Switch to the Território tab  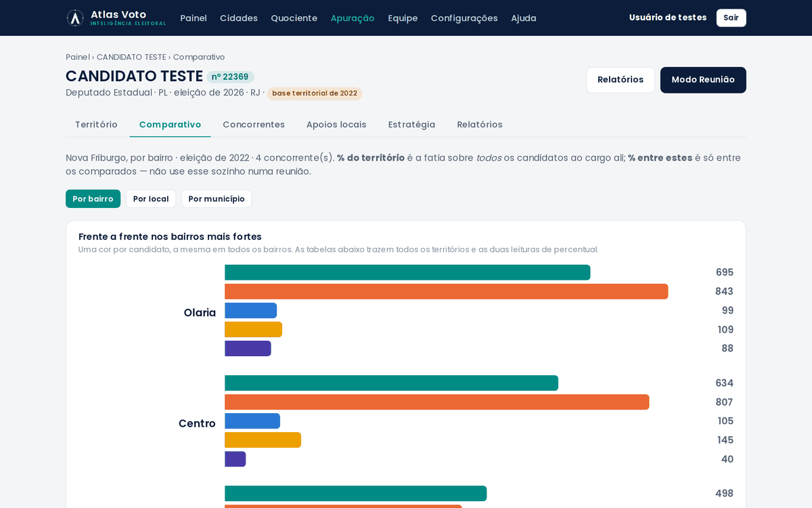click(x=96, y=125)
